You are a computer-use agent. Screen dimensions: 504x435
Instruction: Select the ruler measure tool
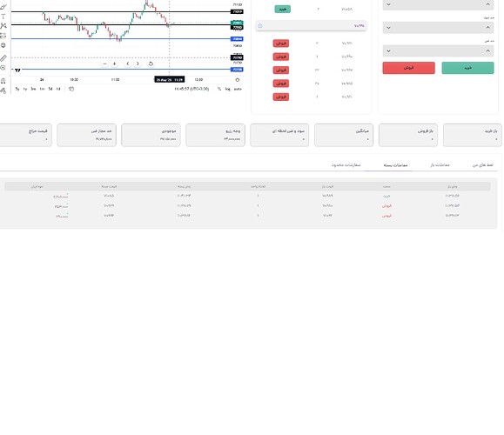(3, 58)
